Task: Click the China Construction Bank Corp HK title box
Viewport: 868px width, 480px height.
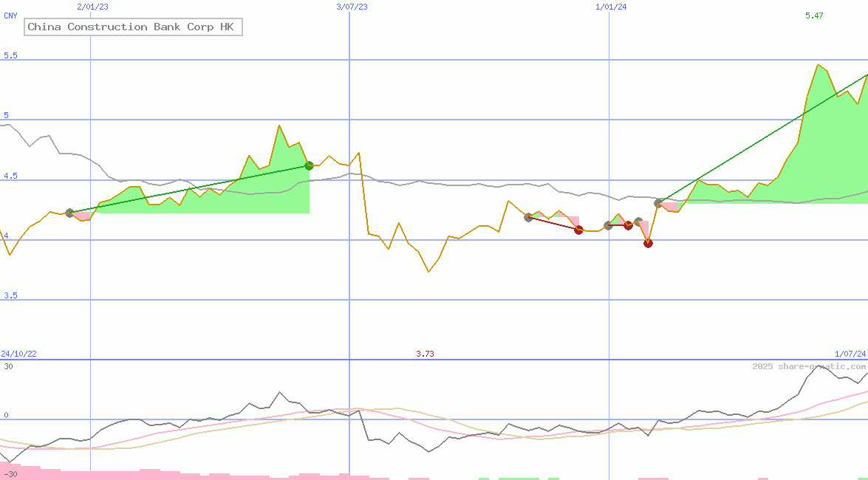Action: [x=134, y=27]
